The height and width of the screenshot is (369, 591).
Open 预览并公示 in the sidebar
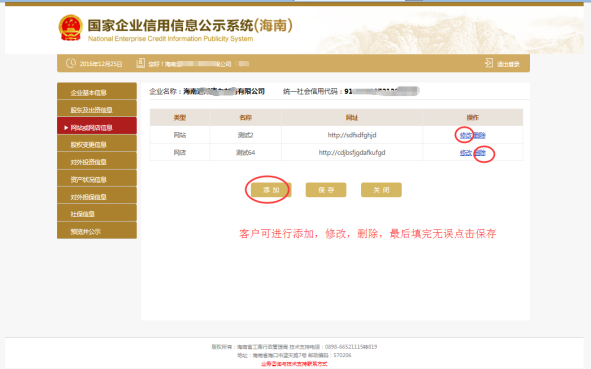(x=97, y=231)
